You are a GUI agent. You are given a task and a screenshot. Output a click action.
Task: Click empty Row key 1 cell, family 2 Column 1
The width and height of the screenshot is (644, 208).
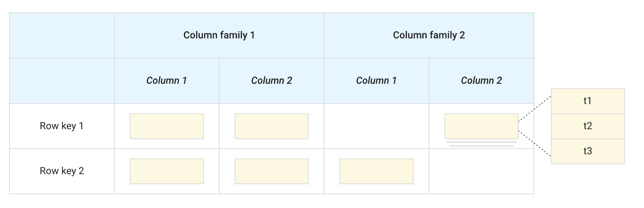coord(376,126)
